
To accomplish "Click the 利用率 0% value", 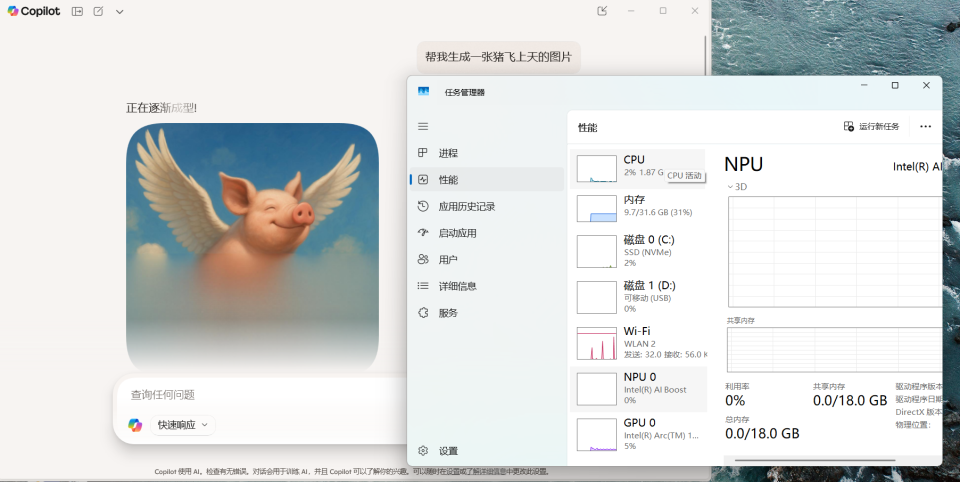I will [735, 401].
